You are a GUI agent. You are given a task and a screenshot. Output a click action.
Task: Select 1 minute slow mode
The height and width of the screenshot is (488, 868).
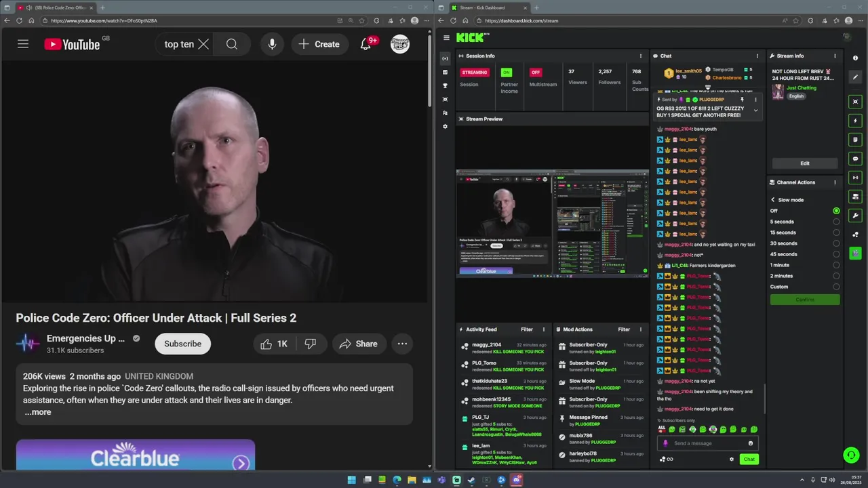[x=836, y=265]
